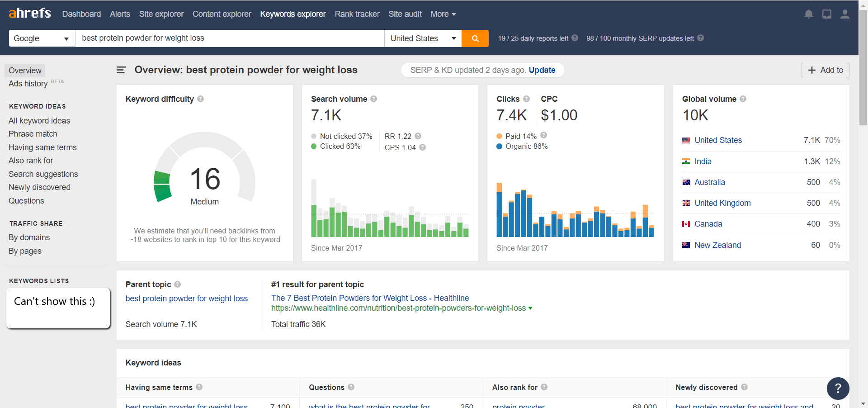Switch to Rank tracker
Viewport: 868px width, 408px height.
coord(357,14)
